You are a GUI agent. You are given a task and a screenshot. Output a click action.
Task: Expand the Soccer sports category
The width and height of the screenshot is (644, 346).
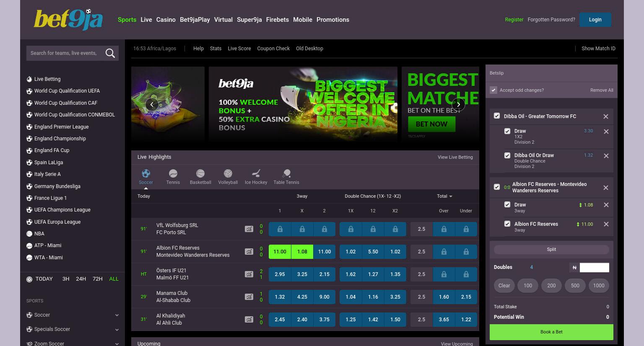point(117,315)
